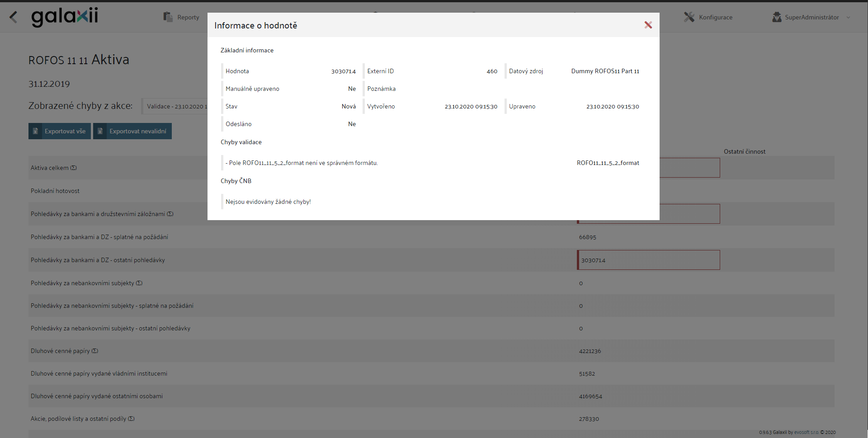
Task: Click Pohledávky za nebankovními subjekty (Σ) row
Action: (x=87, y=283)
